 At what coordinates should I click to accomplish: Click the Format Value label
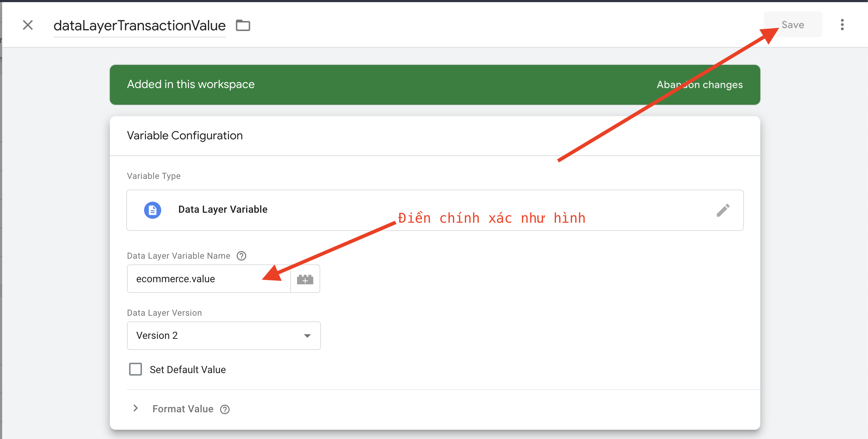(x=183, y=409)
